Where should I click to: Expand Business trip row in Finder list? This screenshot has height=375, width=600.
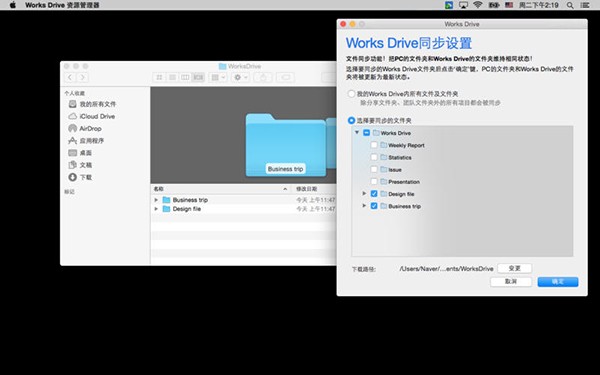(x=156, y=200)
